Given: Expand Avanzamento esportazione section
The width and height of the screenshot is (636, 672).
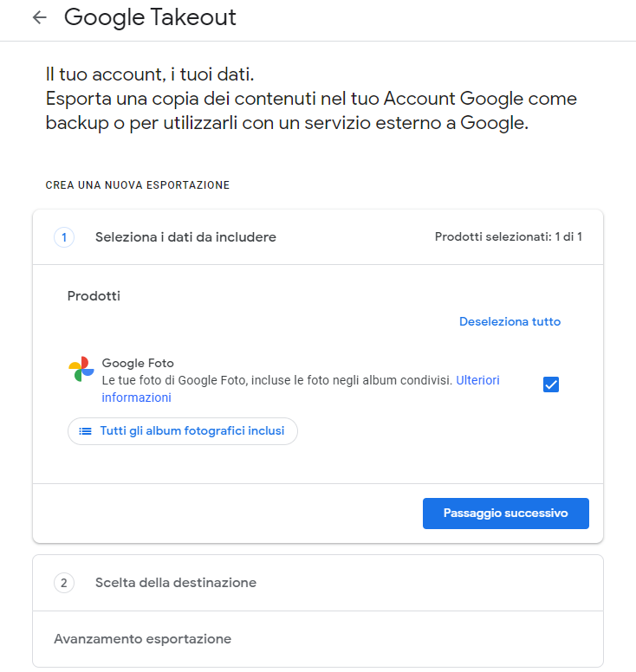Looking at the screenshot, I should (318, 639).
